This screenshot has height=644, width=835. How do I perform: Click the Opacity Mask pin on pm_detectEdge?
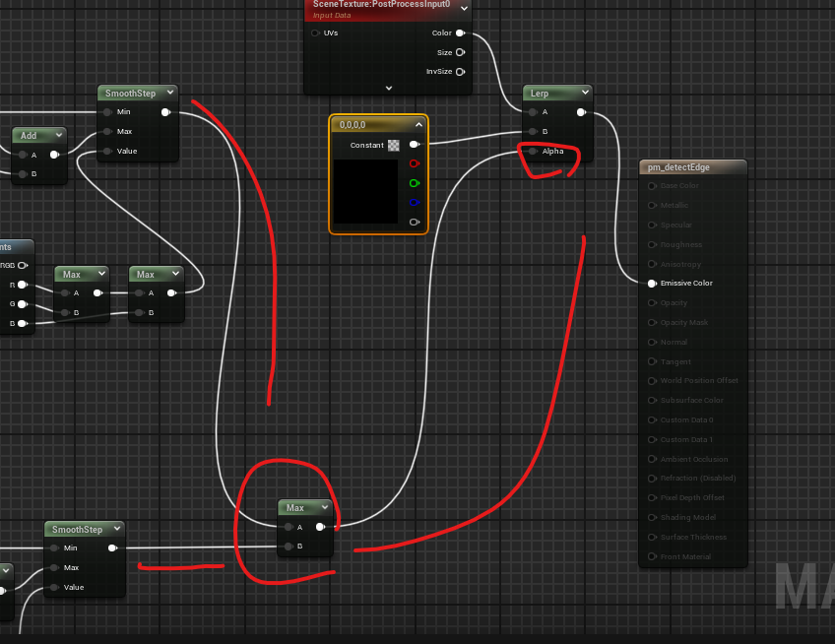click(x=652, y=322)
